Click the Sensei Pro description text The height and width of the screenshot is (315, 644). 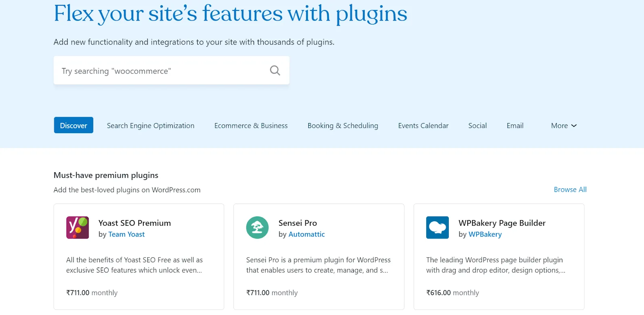click(318, 265)
